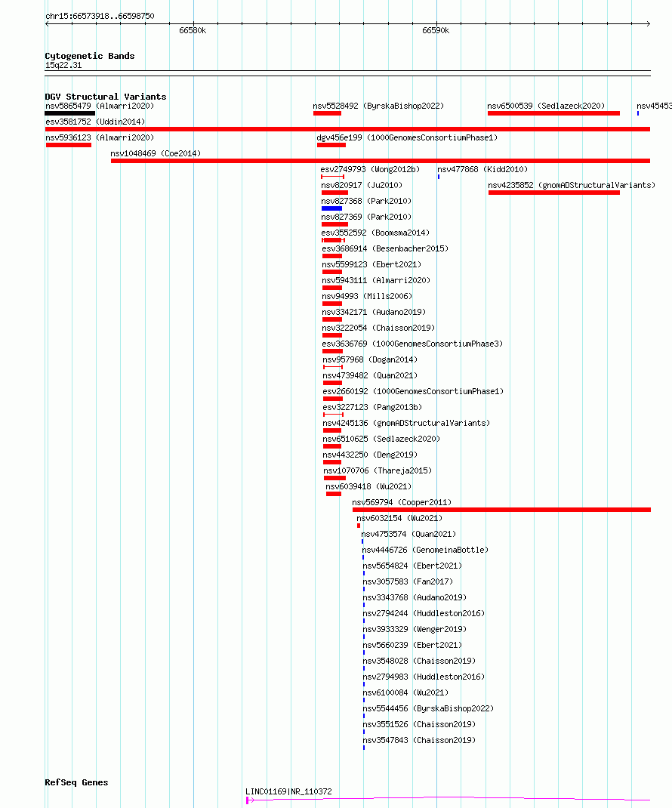Select nsv94993 (Mills2006) variant
This screenshot has height=808, width=672.
(367, 296)
